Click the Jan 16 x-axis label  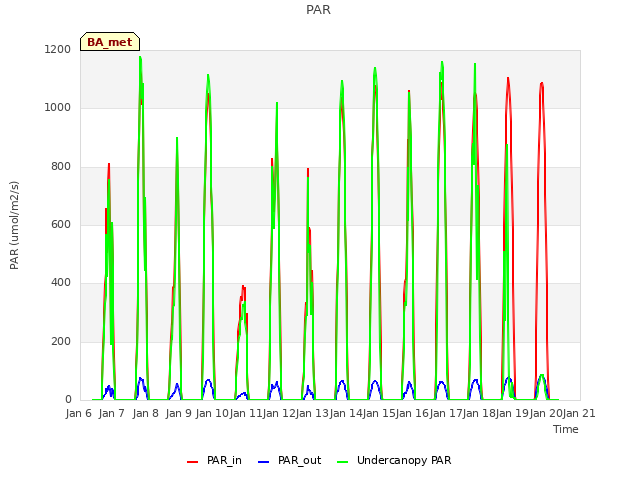click(413, 413)
